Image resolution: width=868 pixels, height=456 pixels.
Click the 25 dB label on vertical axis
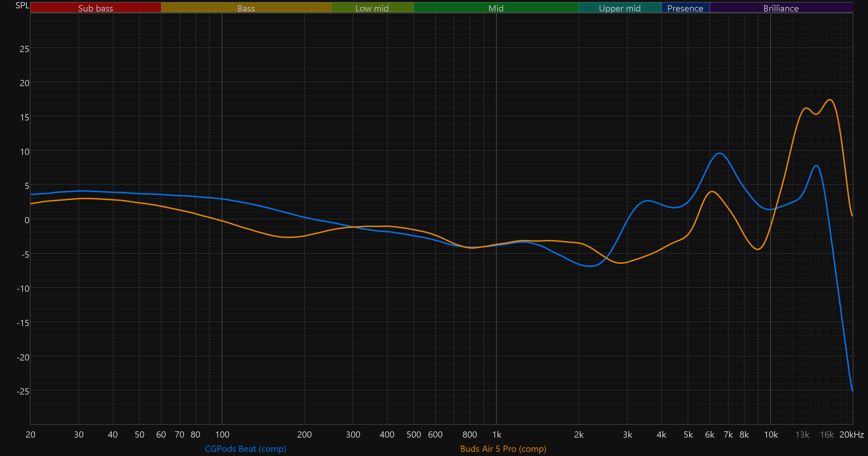[24, 49]
